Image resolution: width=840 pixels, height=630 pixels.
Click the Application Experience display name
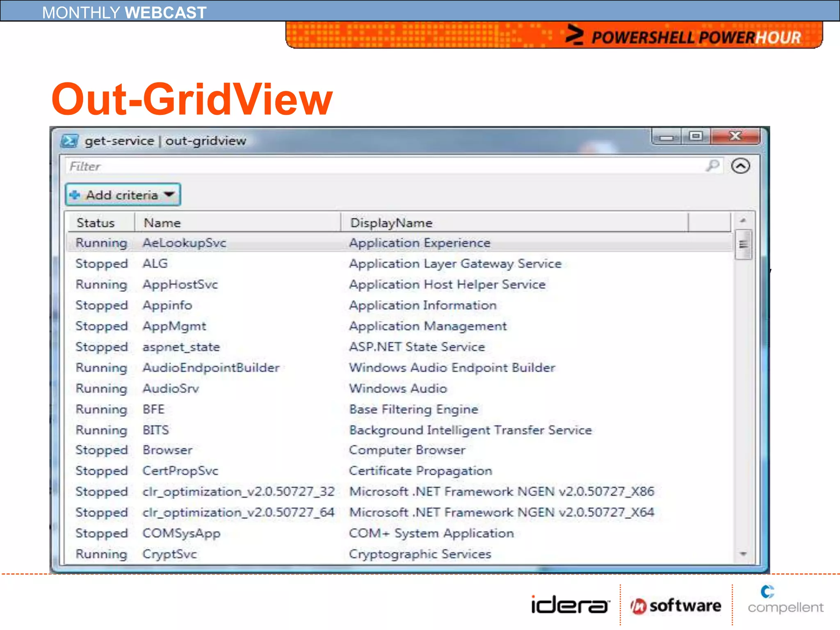pyautogui.click(x=420, y=243)
